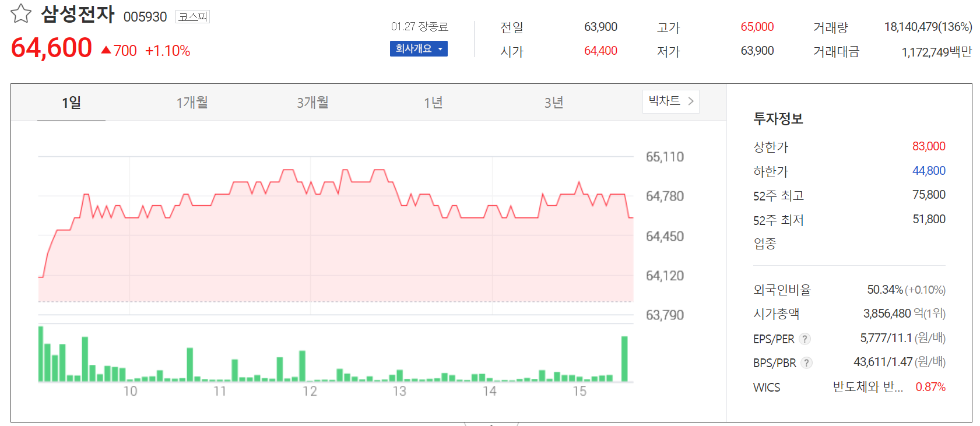Click the 52주 최고 value 75,800
The width and height of the screenshot is (980, 426).
click(929, 195)
